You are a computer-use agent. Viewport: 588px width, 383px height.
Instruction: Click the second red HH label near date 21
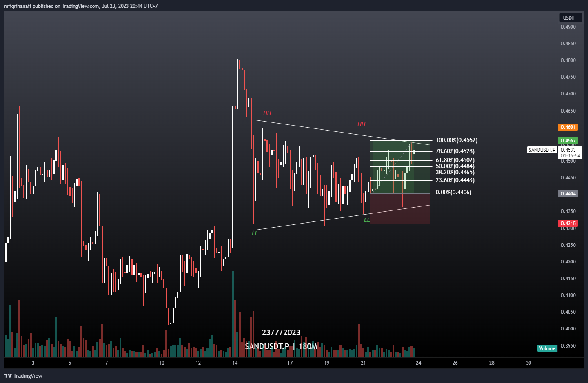tap(362, 124)
